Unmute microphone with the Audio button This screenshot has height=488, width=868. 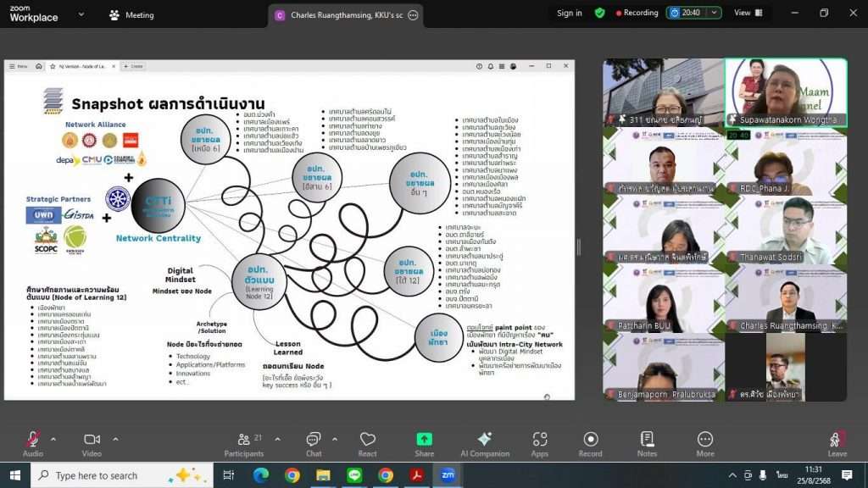(33, 444)
